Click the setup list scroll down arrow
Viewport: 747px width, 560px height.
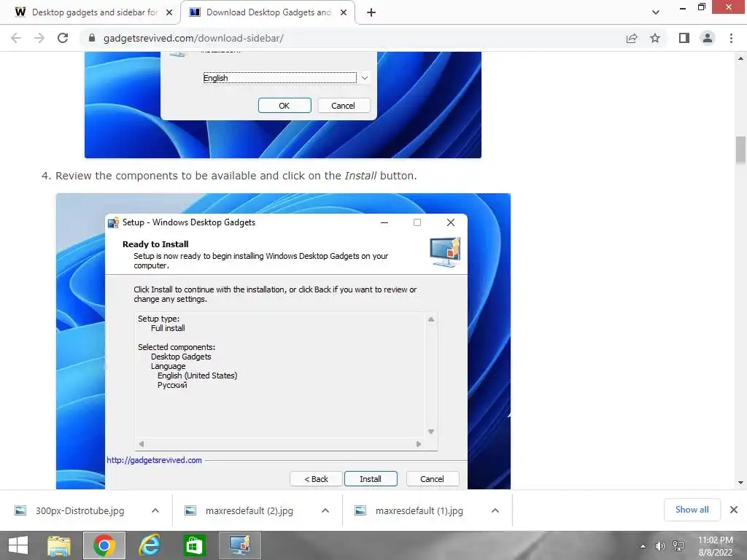click(431, 432)
